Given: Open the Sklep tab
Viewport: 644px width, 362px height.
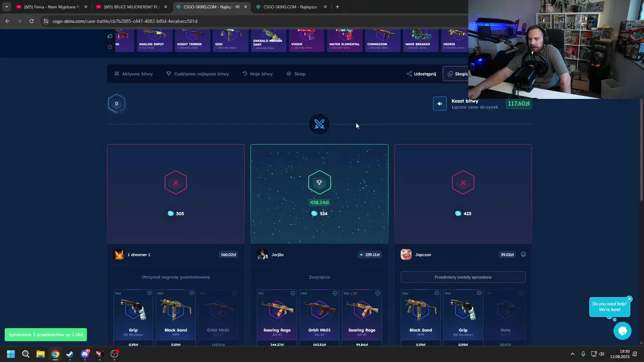Looking at the screenshot, I should coord(296,74).
